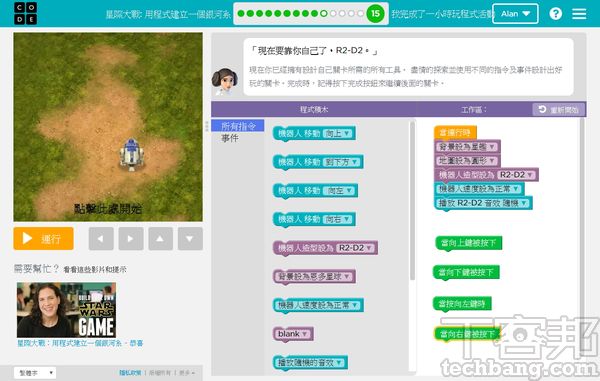Viewport: 600px width, 381px height.
Task: Open the 播放隨機的音效 block dropdown
Action: 310,363
